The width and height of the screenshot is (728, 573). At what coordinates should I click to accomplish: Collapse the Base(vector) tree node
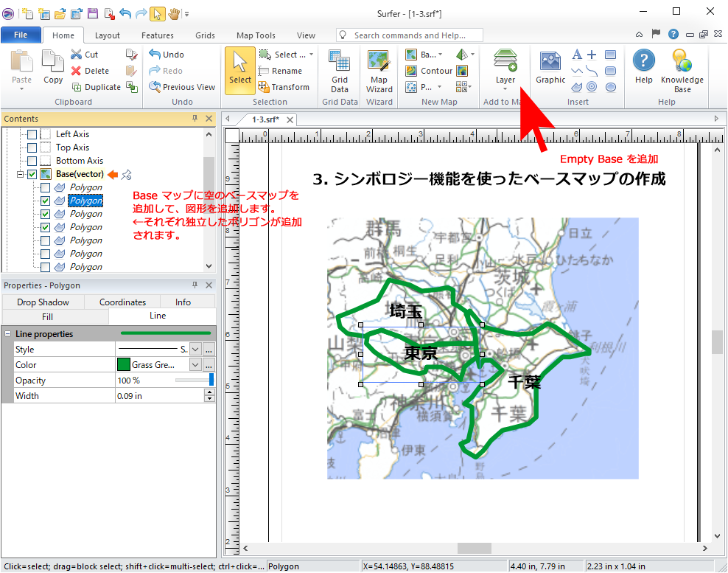(x=19, y=174)
